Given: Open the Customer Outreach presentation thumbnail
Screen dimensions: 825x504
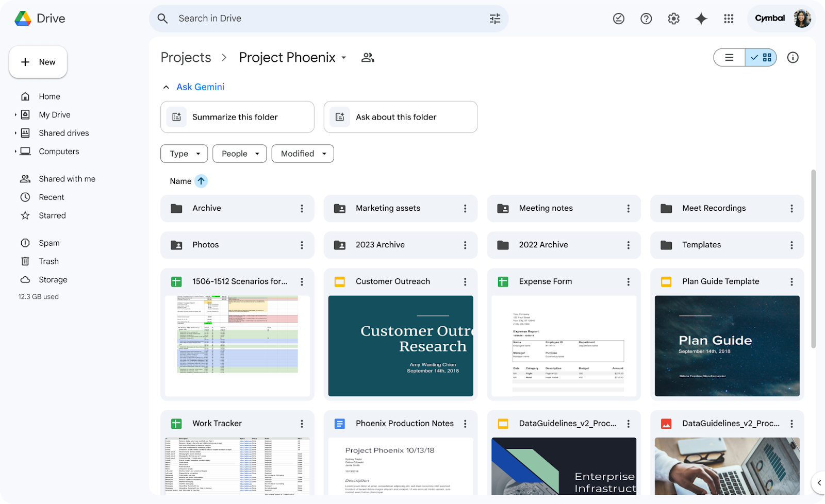Looking at the screenshot, I should [401, 345].
